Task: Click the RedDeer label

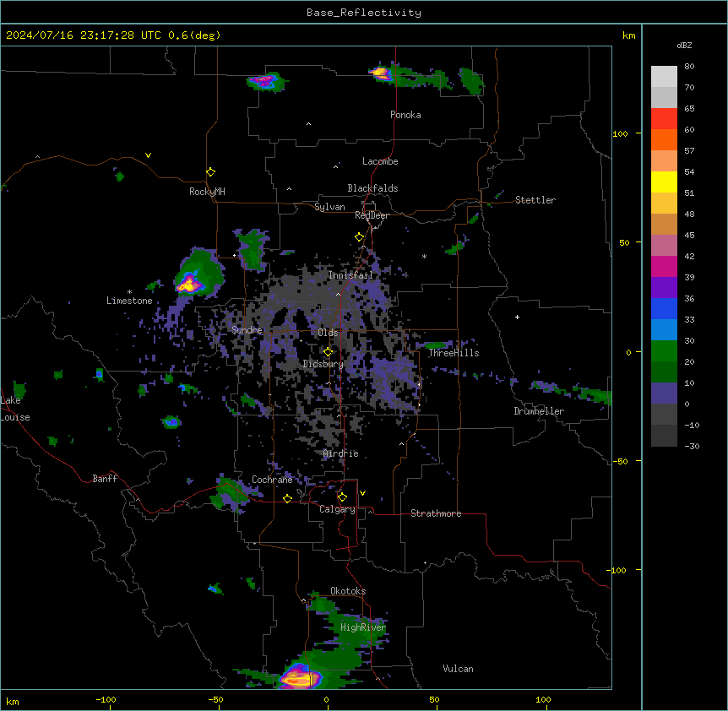Action: [372, 215]
